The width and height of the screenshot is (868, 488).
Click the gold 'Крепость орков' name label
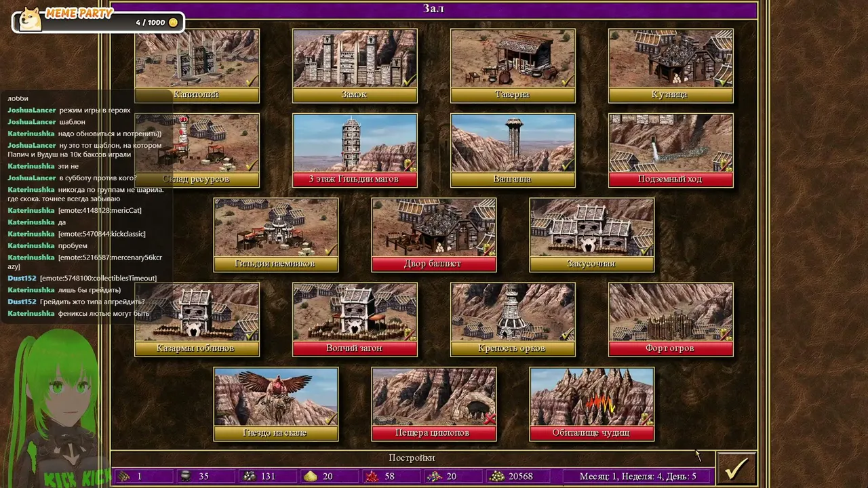click(x=513, y=349)
